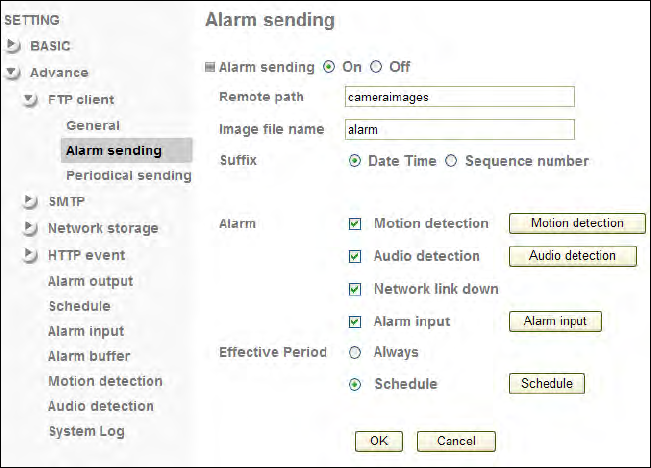Viewport: 651px width, 468px height.
Task: Focus the Image file name field
Action: click(458, 129)
